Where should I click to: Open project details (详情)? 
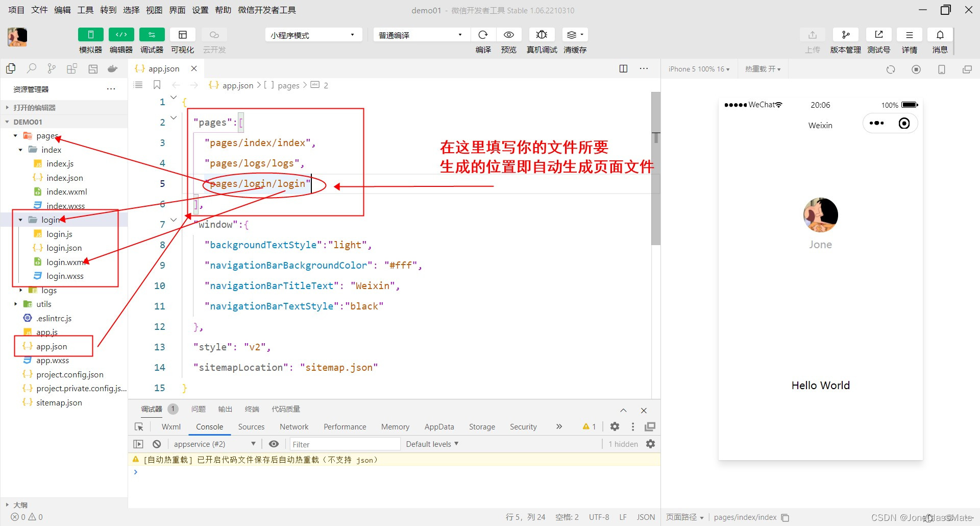[x=910, y=35]
